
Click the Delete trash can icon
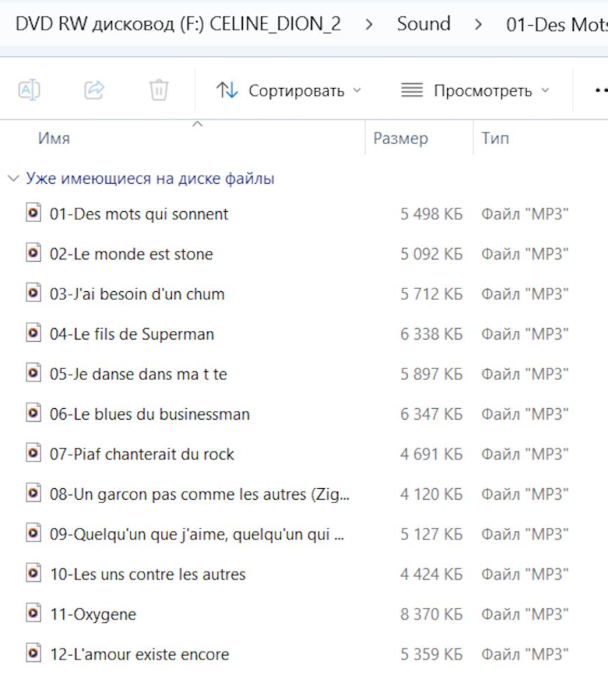point(159,90)
